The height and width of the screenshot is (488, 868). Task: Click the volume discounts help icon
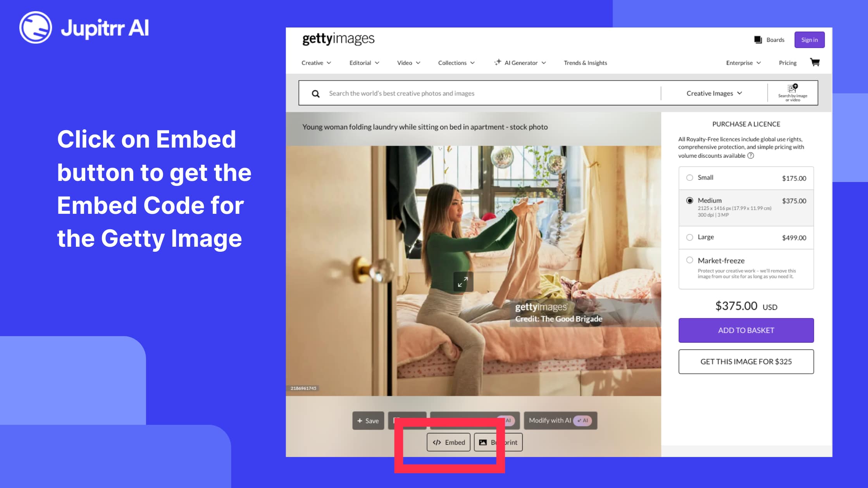pyautogui.click(x=751, y=156)
